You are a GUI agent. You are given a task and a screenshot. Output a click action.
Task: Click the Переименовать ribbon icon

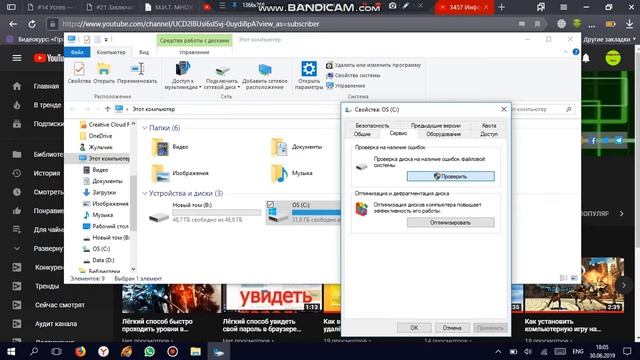click(137, 73)
